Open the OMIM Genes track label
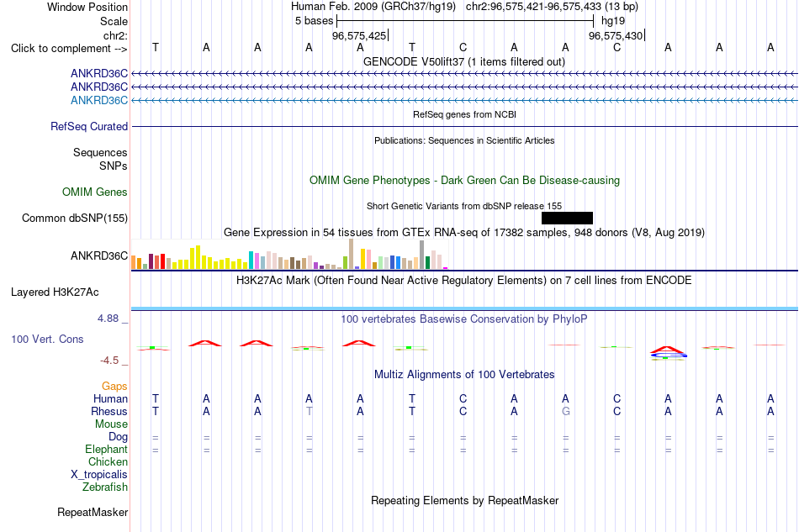 click(94, 192)
